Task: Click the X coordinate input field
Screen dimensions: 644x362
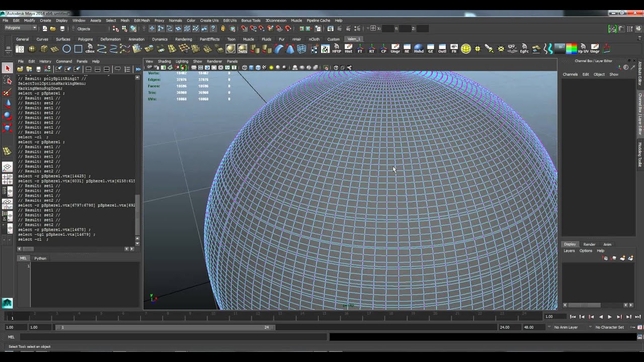Action: (x=388, y=29)
